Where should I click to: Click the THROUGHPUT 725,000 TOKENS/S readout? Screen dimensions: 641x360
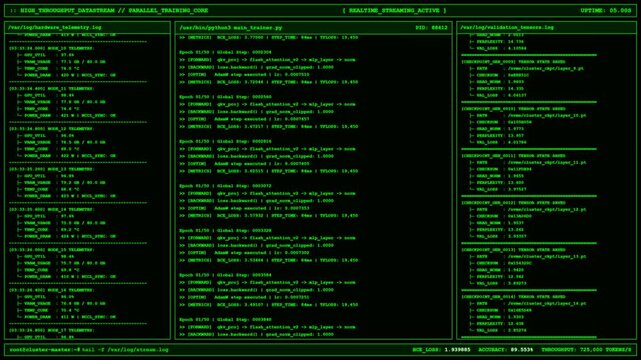586,350
